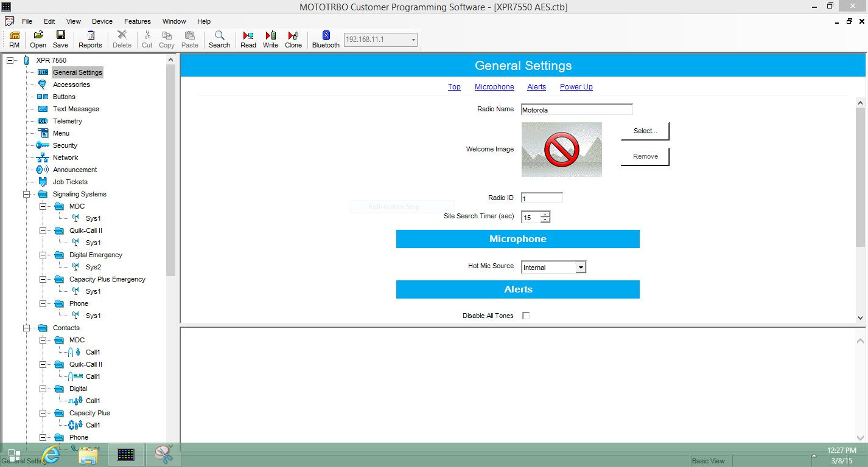Open the File menu
The image size is (868, 467).
point(27,21)
